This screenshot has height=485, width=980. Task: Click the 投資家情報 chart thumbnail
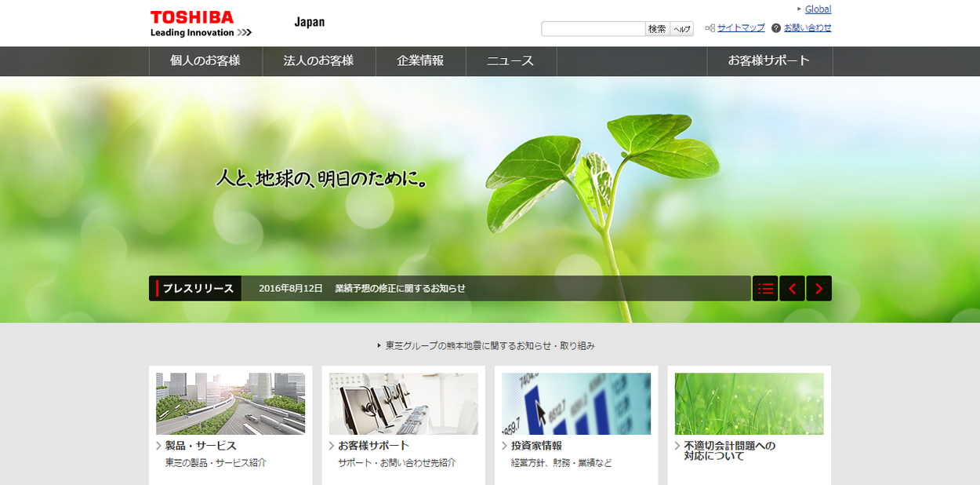pyautogui.click(x=576, y=403)
